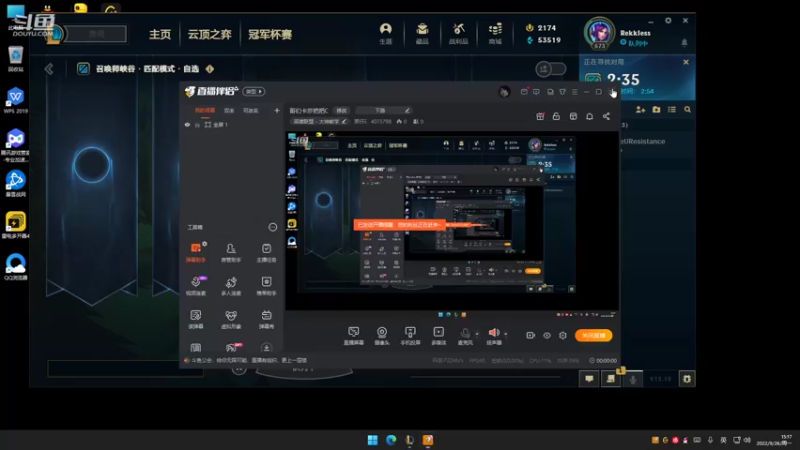800x450 pixels.
Task: Select the 全屏 1 source row
Action: coord(231,124)
